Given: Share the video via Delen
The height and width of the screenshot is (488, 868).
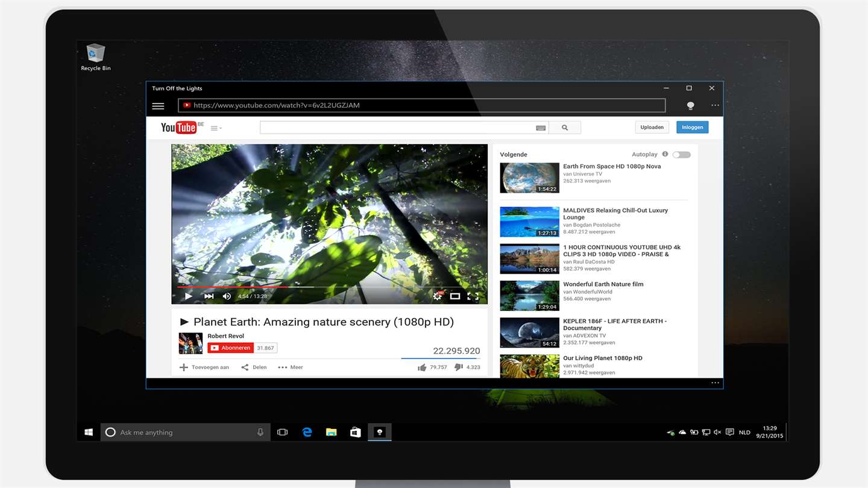Looking at the screenshot, I should (x=254, y=367).
